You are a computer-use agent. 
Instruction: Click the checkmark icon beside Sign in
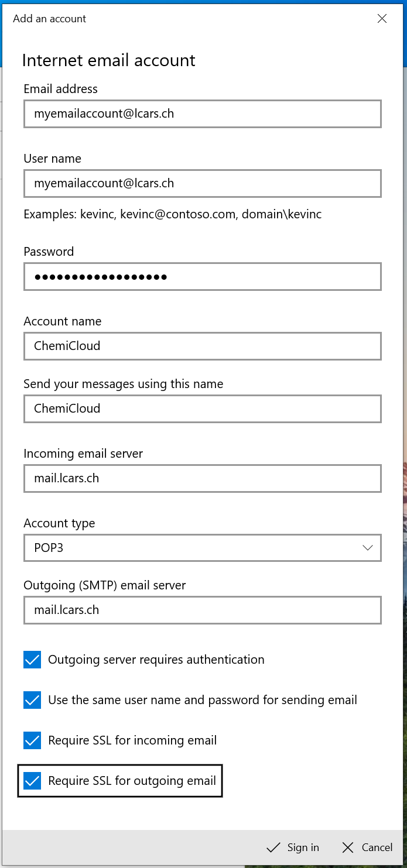click(273, 848)
